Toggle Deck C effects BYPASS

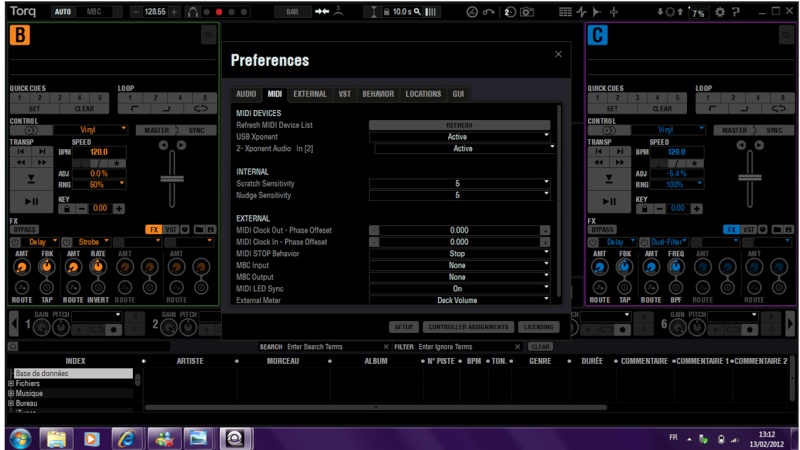coord(603,230)
